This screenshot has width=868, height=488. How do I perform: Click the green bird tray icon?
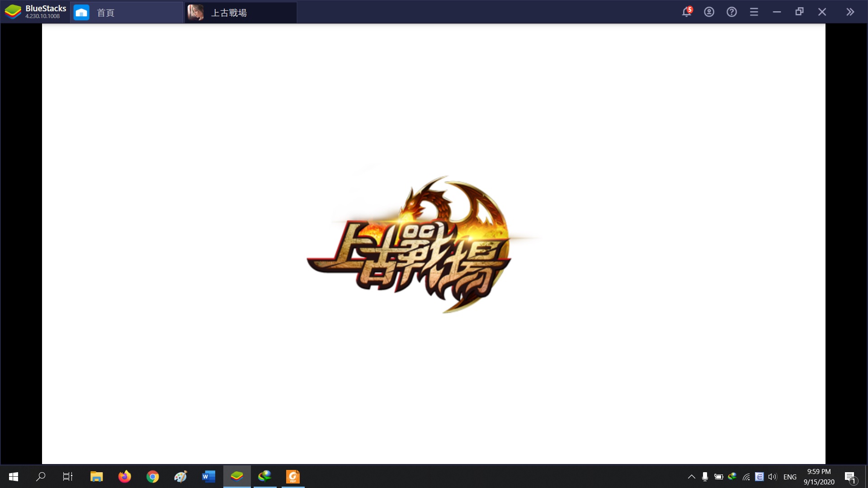732,476
